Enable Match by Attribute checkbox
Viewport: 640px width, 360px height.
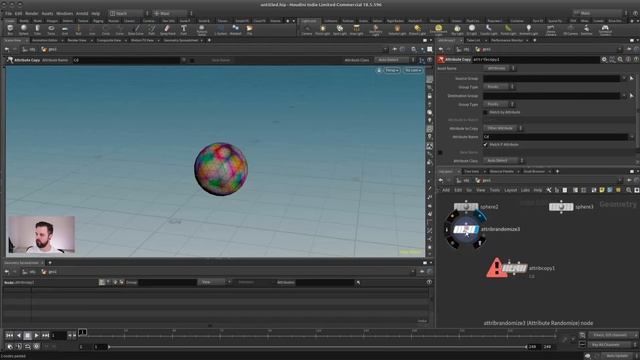pyautogui.click(x=485, y=112)
